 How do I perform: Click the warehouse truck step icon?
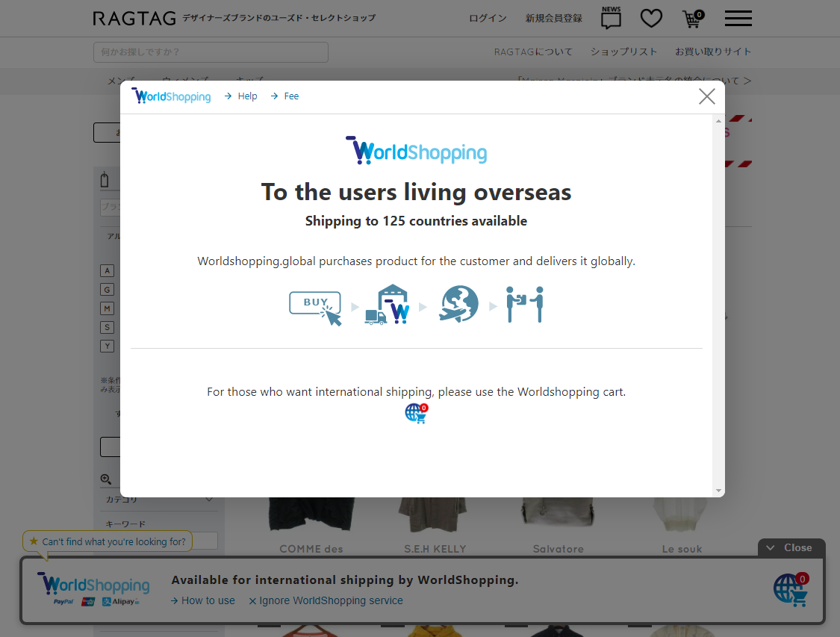point(388,304)
